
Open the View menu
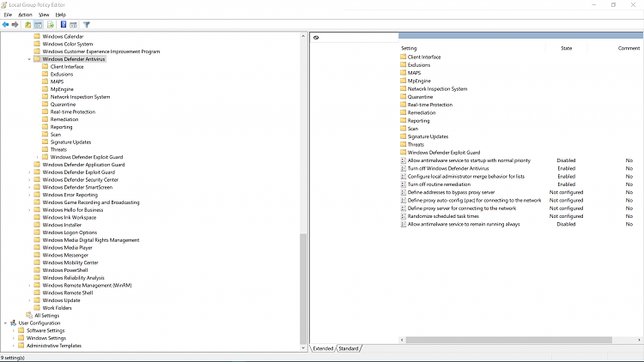44,15
